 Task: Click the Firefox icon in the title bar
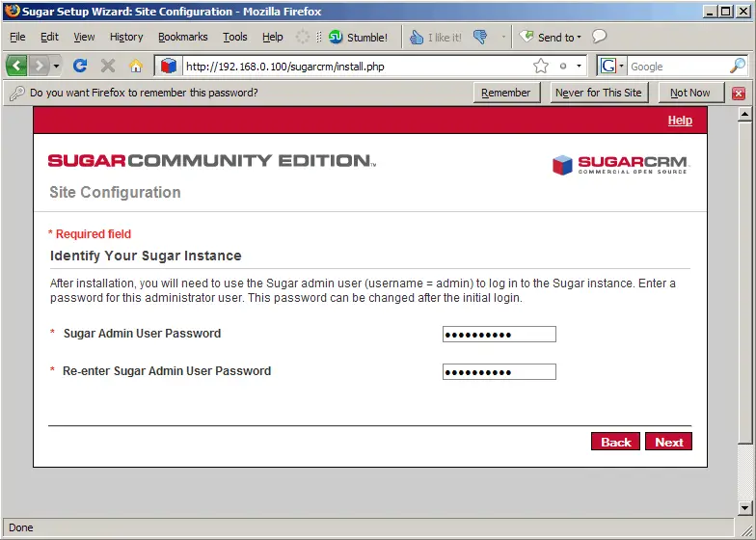(x=13, y=11)
